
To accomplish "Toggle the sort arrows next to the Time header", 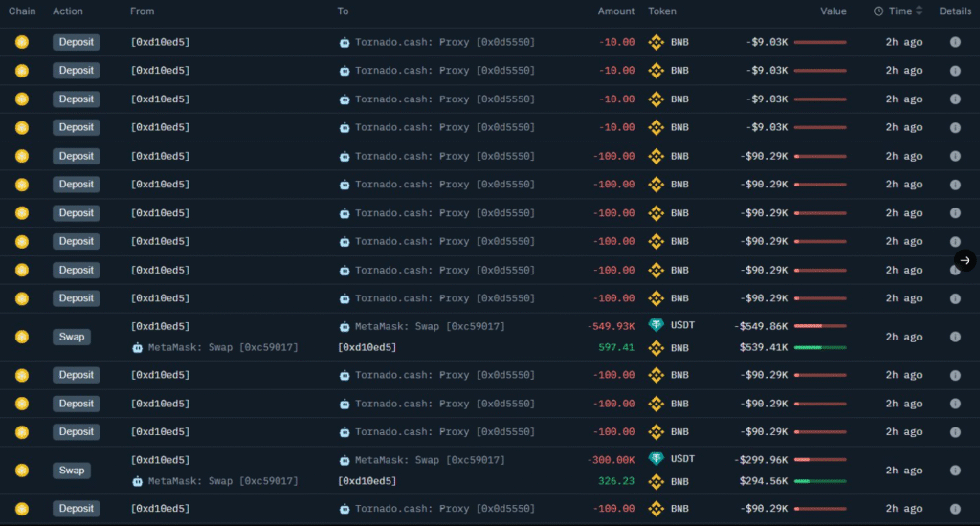I will point(918,11).
